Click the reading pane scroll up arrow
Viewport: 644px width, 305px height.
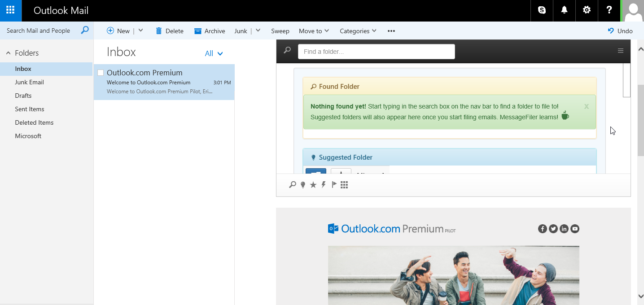coord(640,49)
